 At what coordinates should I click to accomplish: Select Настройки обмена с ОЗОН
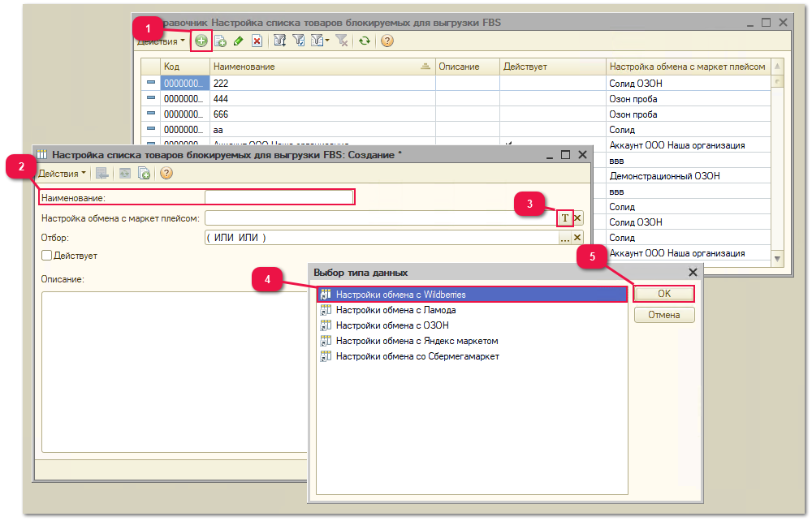(x=472, y=325)
